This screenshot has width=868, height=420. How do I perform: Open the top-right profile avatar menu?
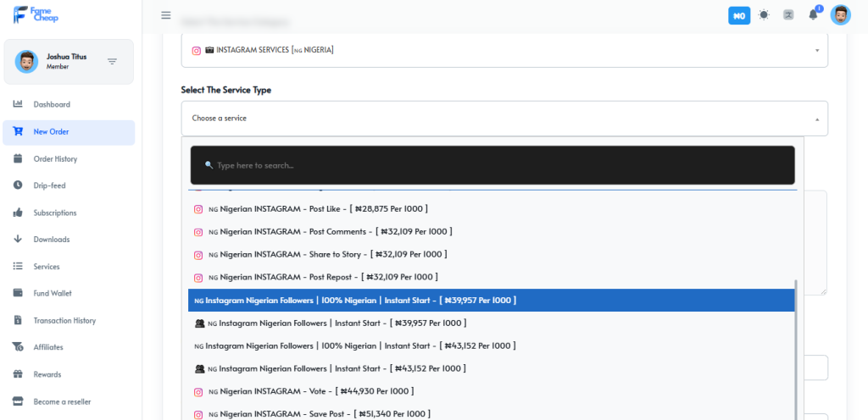click(840, 15)
